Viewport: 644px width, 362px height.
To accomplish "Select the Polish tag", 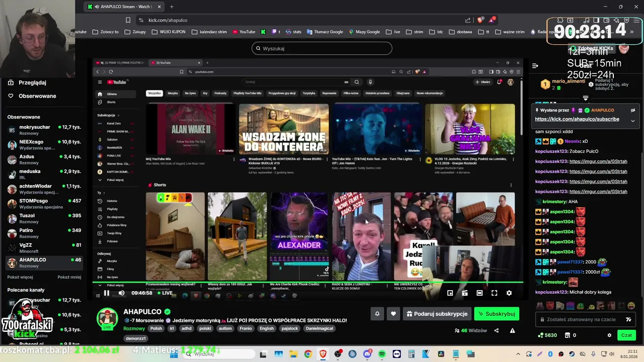I will pos(156,328).
